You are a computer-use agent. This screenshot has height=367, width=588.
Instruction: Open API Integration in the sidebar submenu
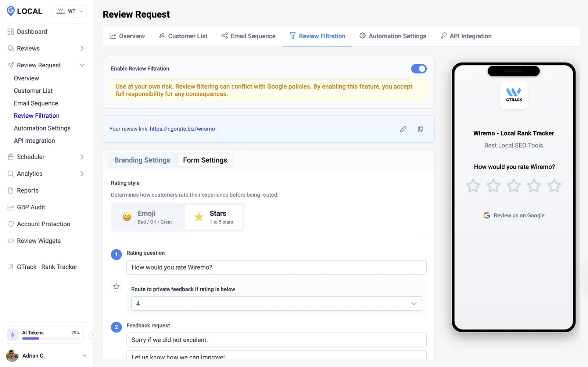pos(34,141)
